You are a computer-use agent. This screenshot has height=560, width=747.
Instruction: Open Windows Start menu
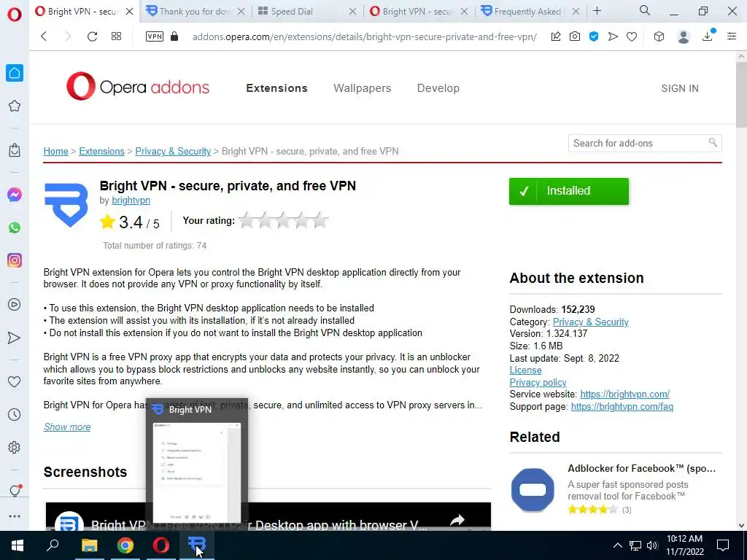(x=18, y=545)
